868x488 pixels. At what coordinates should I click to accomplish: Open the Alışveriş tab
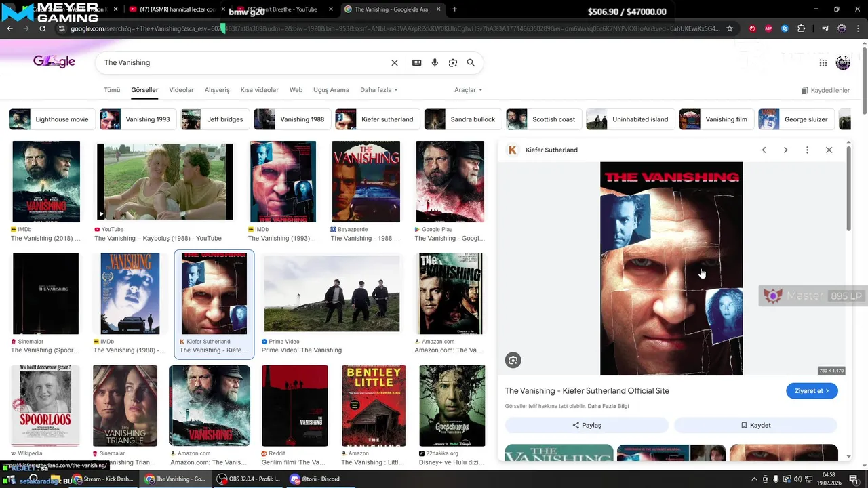point(217,90)
